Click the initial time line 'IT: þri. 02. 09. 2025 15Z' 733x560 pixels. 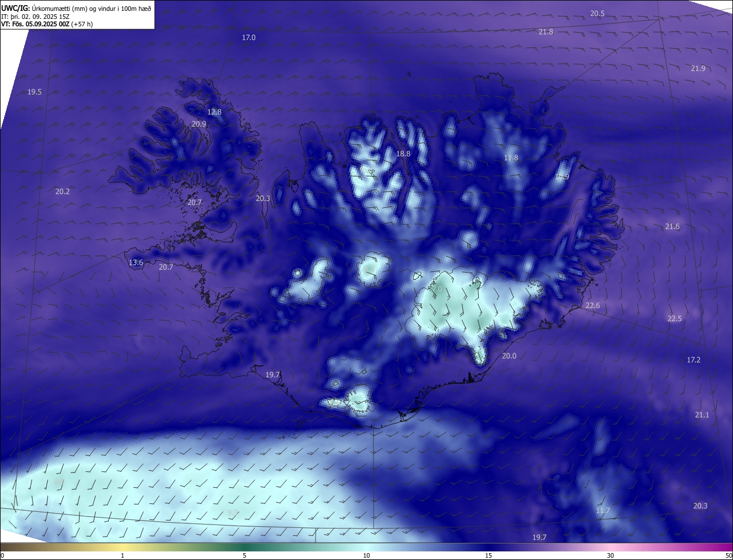pyautogui.click(x=36, y=17)
